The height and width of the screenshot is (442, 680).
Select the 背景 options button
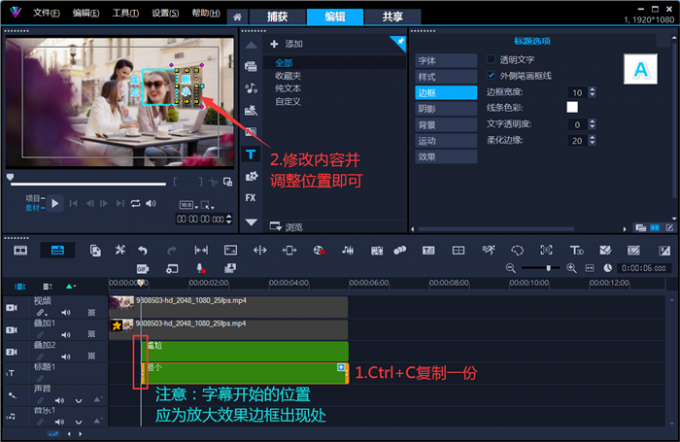(446, 125)
